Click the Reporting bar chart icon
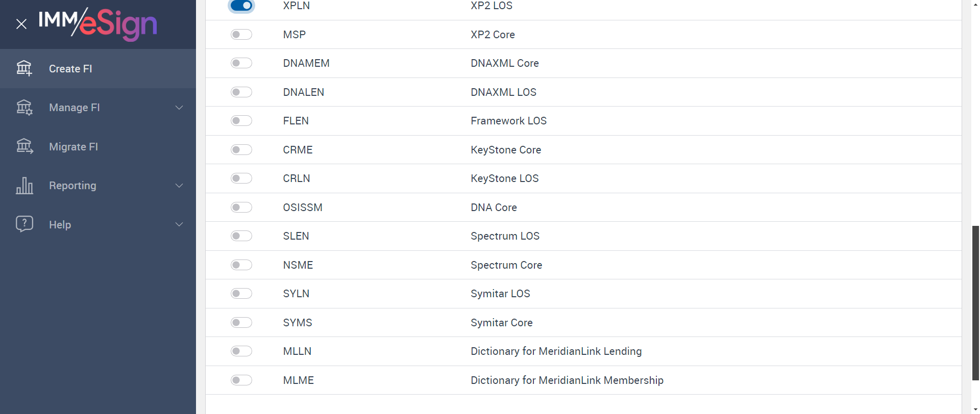Viewport: 980px width, 414px height. click(24, 186)
